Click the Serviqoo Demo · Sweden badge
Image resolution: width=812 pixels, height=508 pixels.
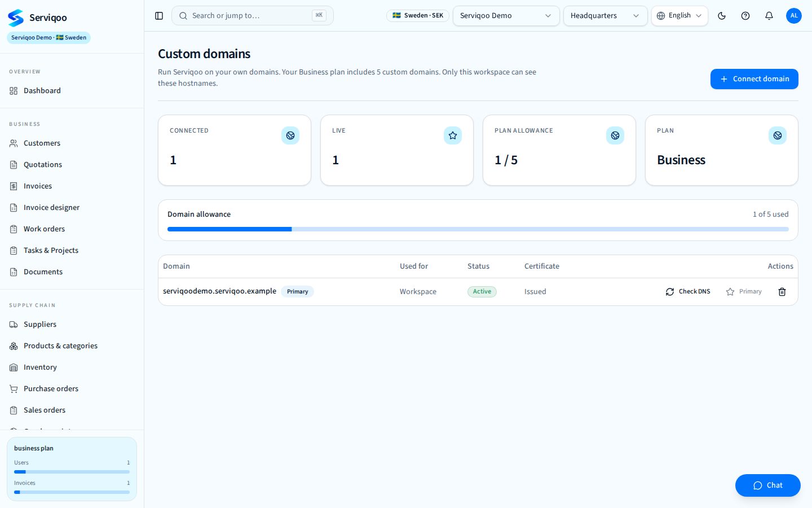coord(48,38)
